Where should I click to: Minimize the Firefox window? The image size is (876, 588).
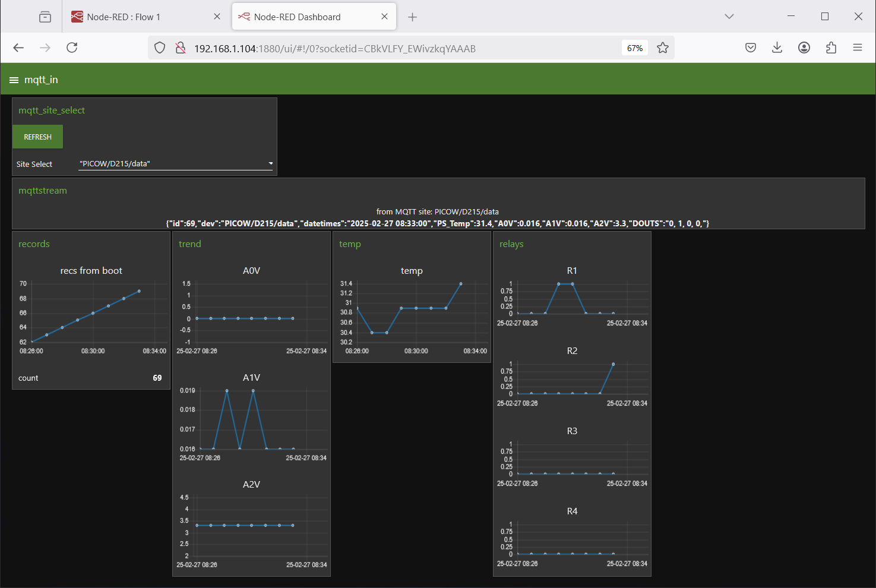[791, 17]
